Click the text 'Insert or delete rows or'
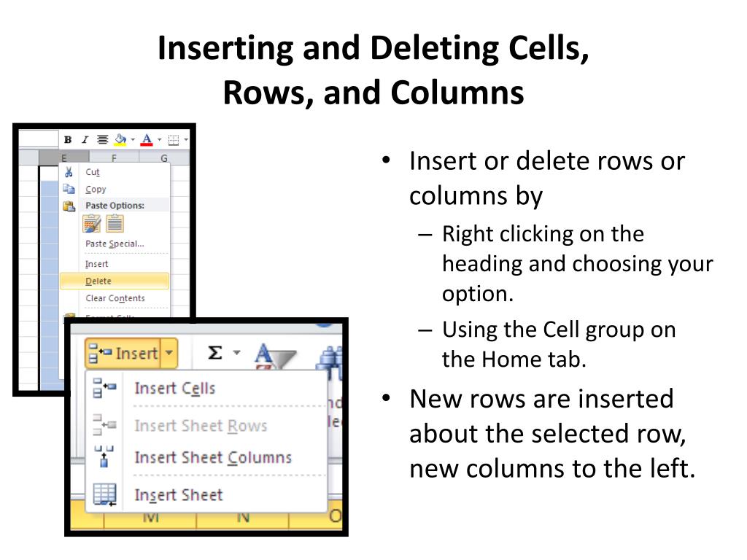 point(547,161)
